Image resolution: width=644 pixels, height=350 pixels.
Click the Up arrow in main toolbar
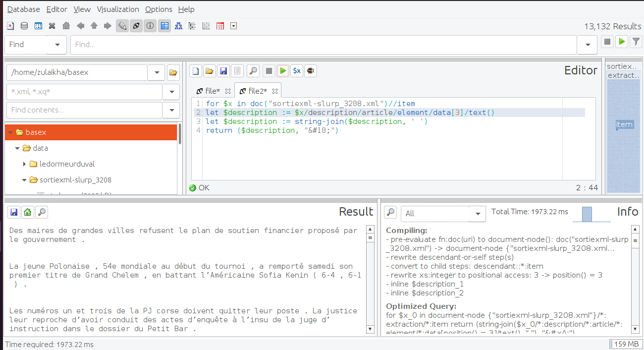click(x=94, y=26)
